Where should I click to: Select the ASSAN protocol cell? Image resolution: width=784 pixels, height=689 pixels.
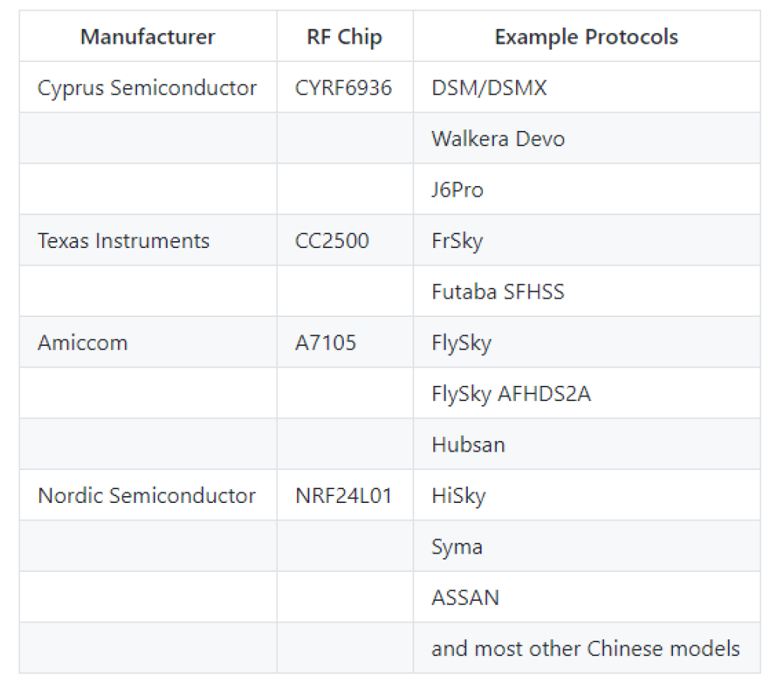pos(465,598)
